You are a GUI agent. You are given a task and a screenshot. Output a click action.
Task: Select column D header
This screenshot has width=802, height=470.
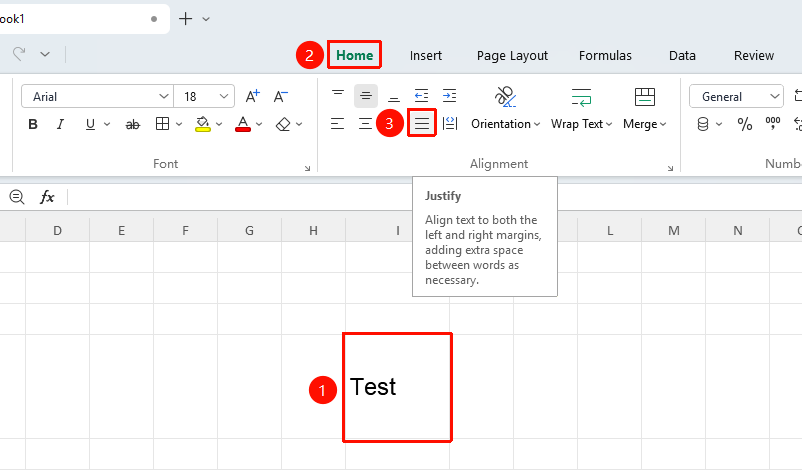57,231
